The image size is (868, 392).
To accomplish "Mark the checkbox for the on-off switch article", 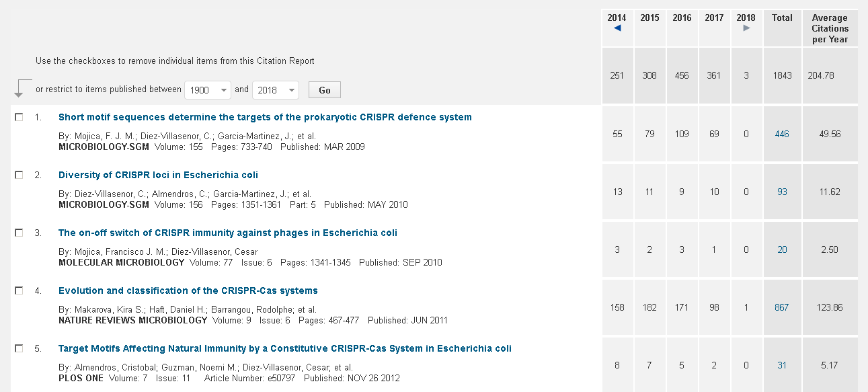I will pos(19,233).
